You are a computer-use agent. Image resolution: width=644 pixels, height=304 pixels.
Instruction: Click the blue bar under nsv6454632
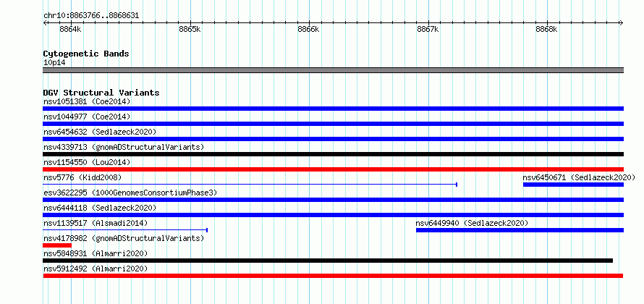(333, 139)
